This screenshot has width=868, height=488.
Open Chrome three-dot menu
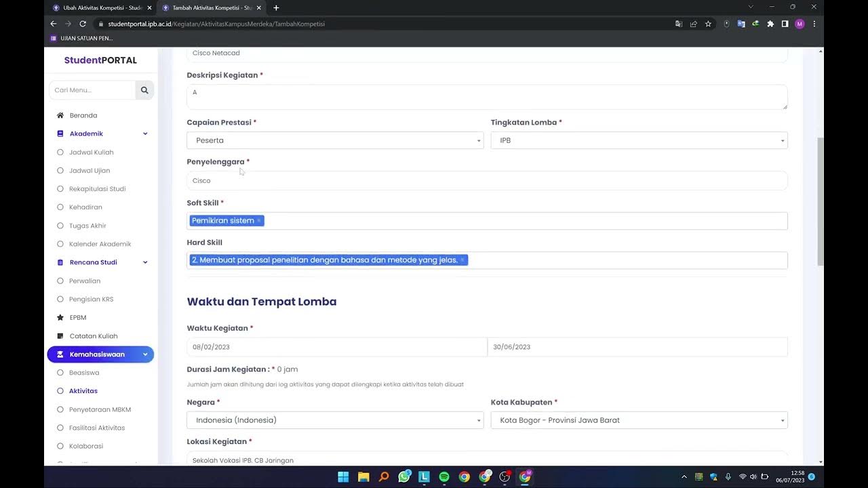tap(814, 24)
